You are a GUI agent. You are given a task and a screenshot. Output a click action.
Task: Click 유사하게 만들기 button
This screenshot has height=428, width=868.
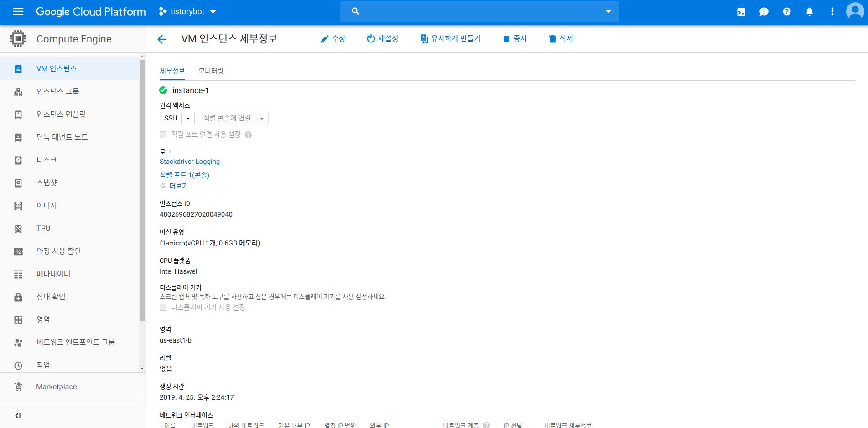point(450,39)
